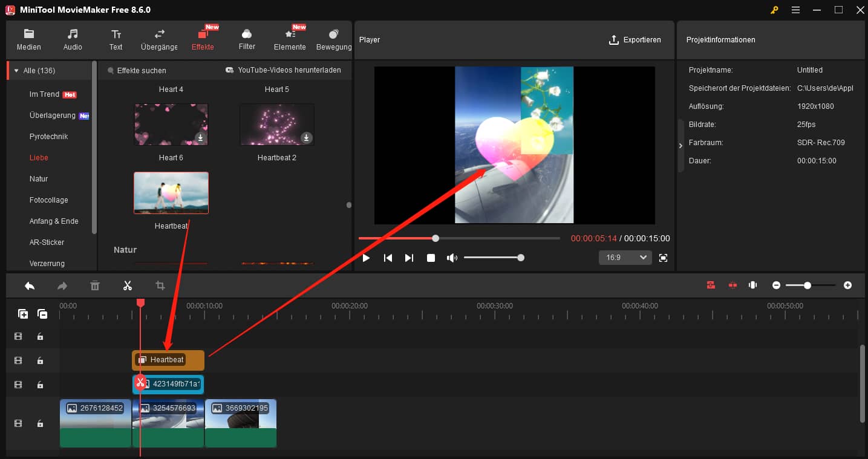Unlock the top track's lock toggle
This screenshot has width=868, height=459.
(41, 336)
